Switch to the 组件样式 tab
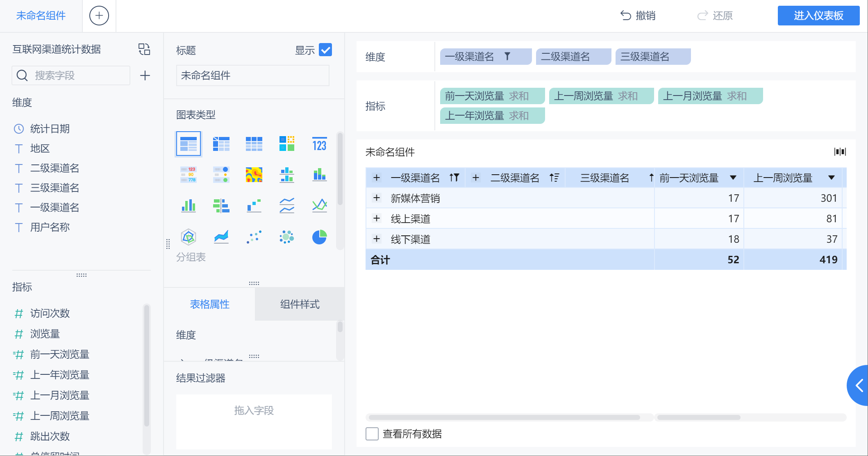The image size is (868, 456). [300, 304]
